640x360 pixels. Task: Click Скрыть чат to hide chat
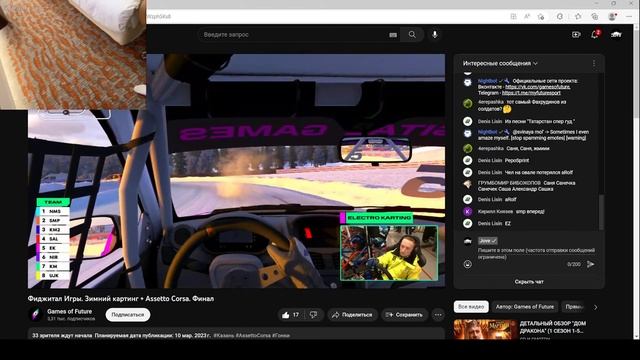pyautogui.click(x=529, y=282)
